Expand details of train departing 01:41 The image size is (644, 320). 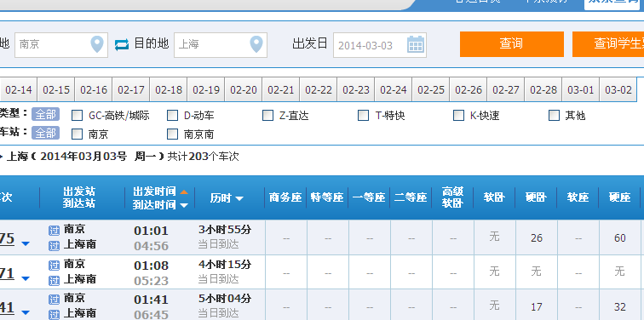[26, 312]
